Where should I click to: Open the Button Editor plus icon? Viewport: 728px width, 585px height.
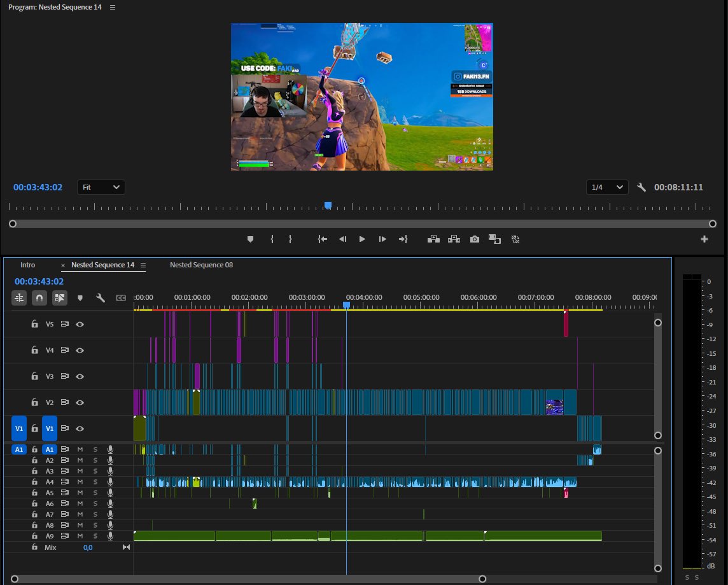click(704, 239)
